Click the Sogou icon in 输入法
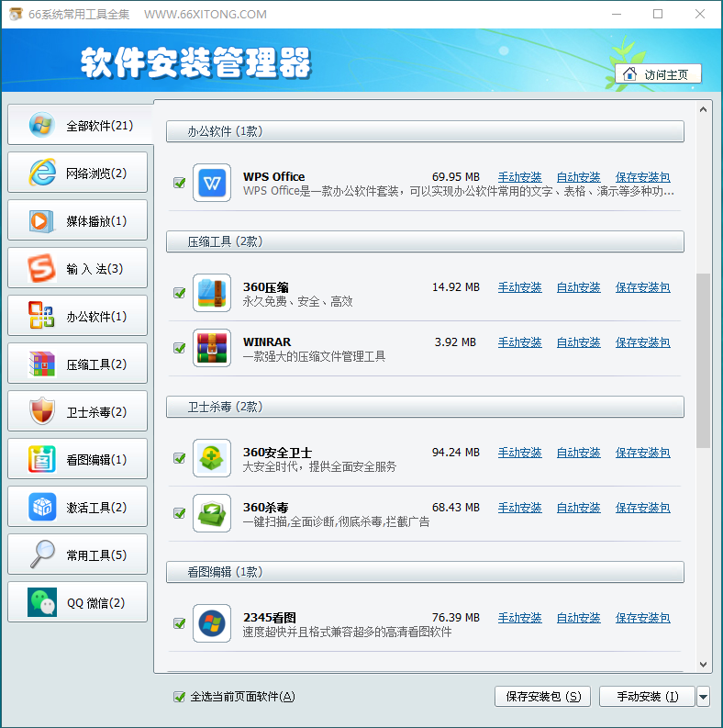 (42, 268)
